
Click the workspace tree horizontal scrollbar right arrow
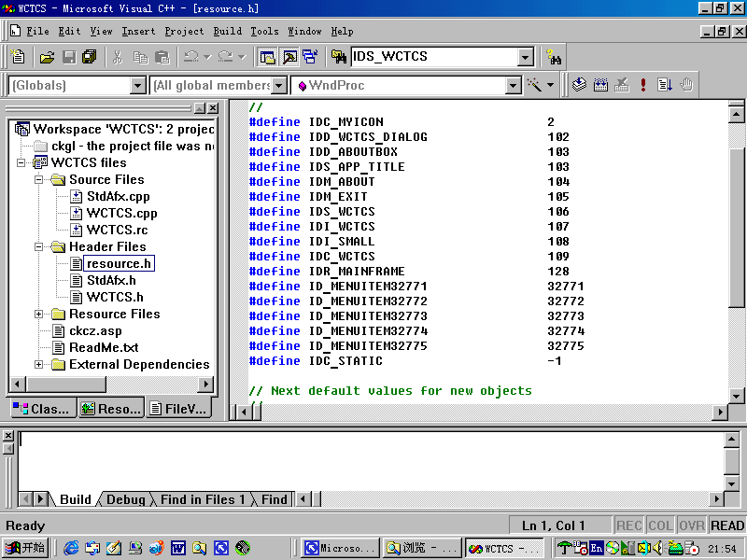tap(205, 384)
